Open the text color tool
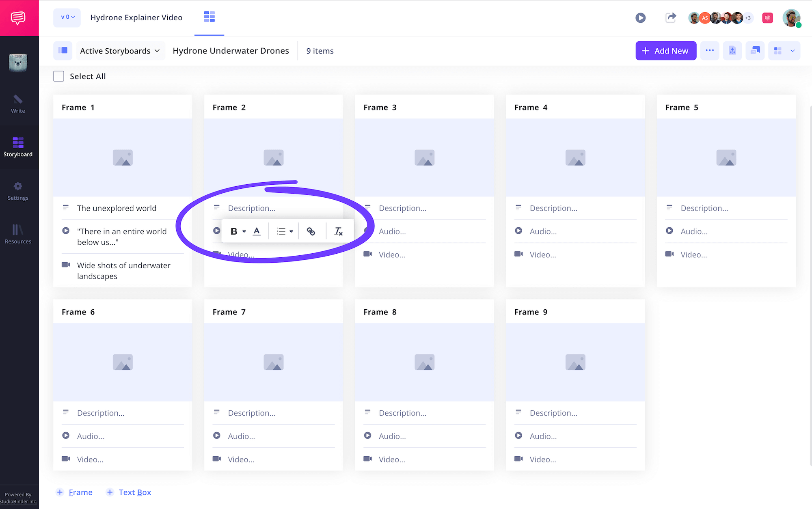 click(257, 231)
